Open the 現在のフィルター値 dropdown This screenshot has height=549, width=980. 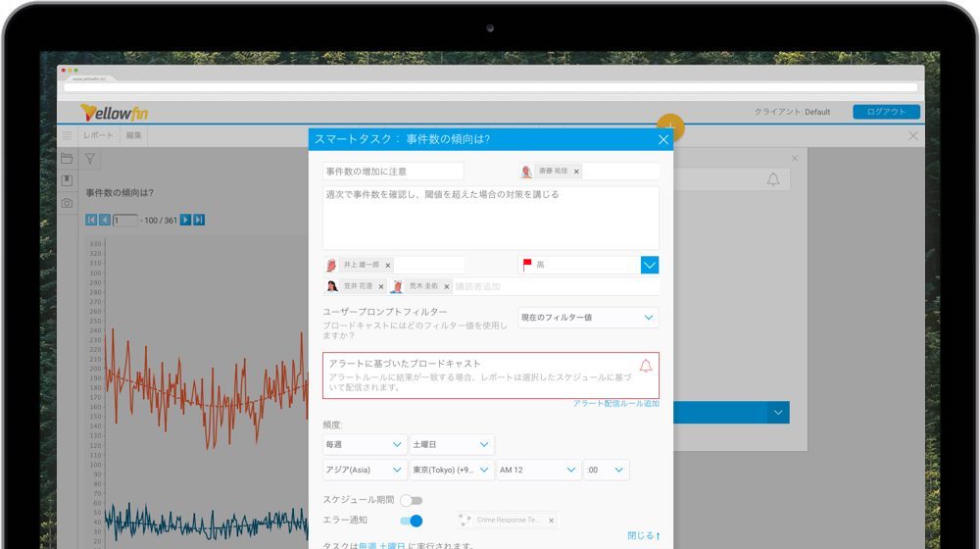588,318
